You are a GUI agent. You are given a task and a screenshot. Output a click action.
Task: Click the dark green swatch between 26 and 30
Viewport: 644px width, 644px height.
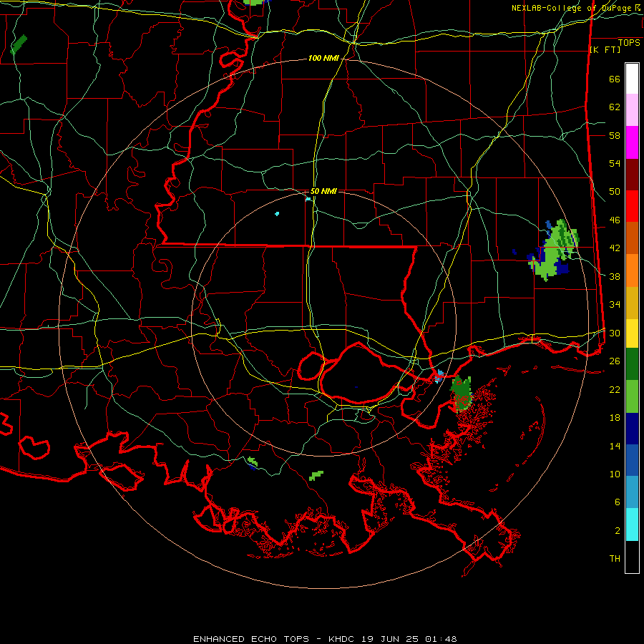632,364
